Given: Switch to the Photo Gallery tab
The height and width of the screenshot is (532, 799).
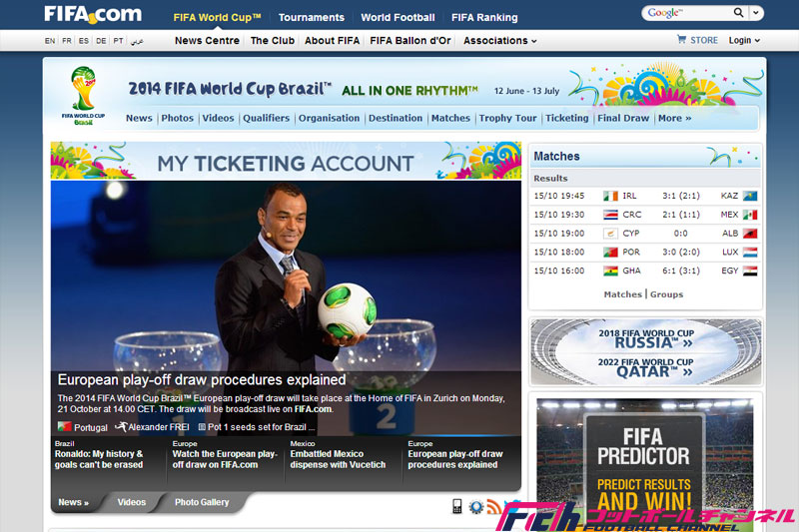Looking at the screenshot, I should 202,502.
